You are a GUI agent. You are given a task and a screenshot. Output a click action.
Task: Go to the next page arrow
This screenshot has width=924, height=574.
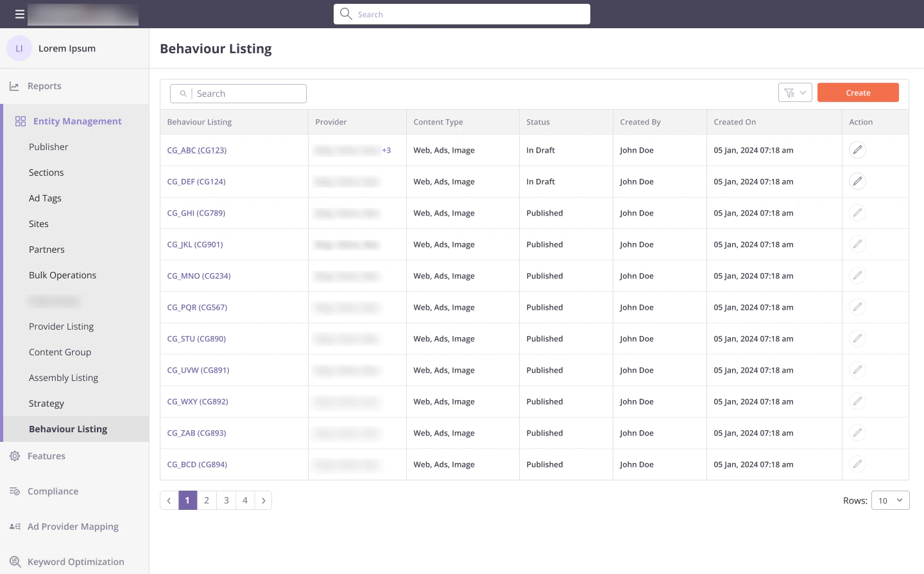click(263, 500)
